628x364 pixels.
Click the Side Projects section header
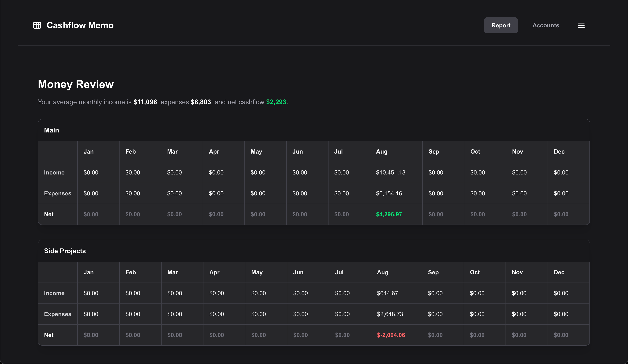point(65,251)
